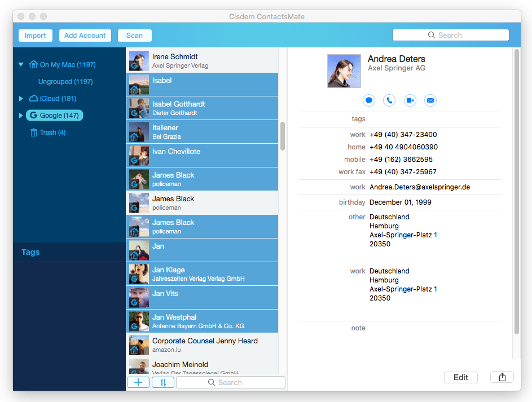Click the message bubble icon for Andrea Deters

pos(369,100)
